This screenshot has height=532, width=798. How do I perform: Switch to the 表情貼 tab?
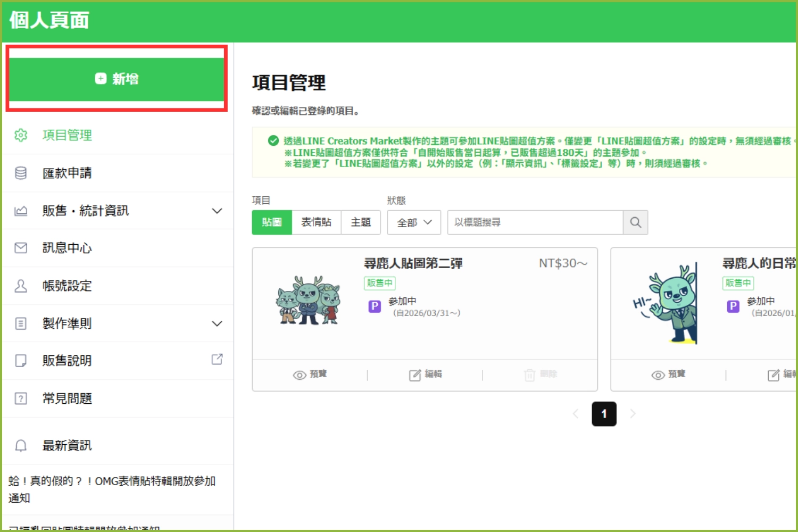coord(316,222)
